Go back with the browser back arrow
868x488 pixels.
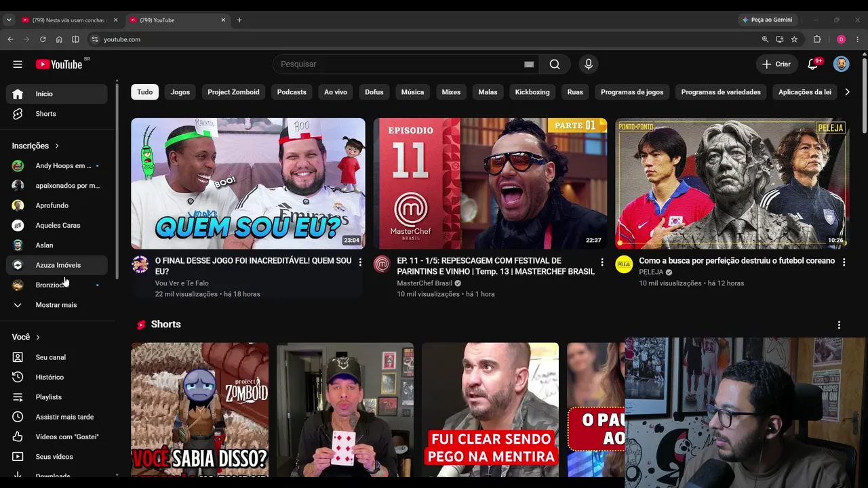click(10, 39)
